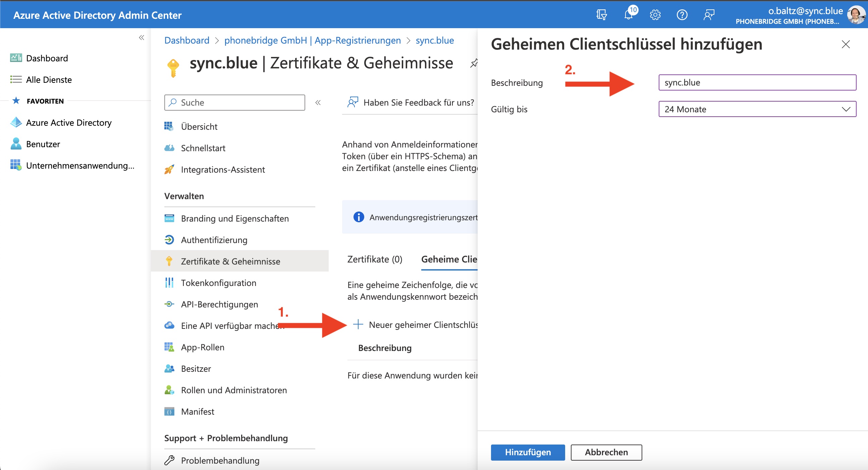The width and height of the screenshot is (868, 470).
Task: Collapse the left navigation pane
Action: point(142,38)
